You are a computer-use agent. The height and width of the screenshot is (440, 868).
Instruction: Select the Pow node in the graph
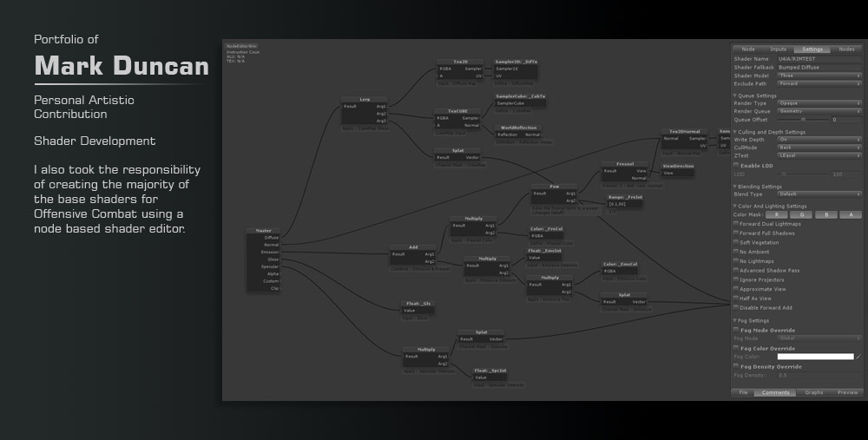[x=554, y=187]
